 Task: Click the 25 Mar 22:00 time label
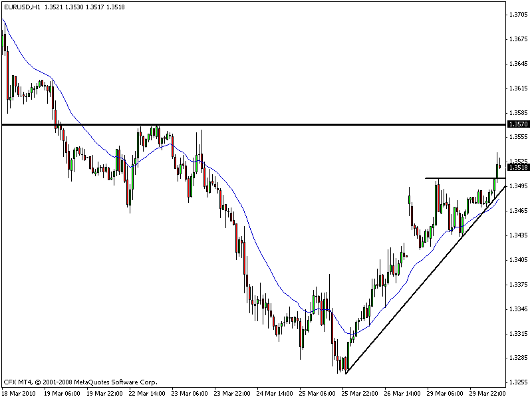pyautogui.click(x=362, y=392)
